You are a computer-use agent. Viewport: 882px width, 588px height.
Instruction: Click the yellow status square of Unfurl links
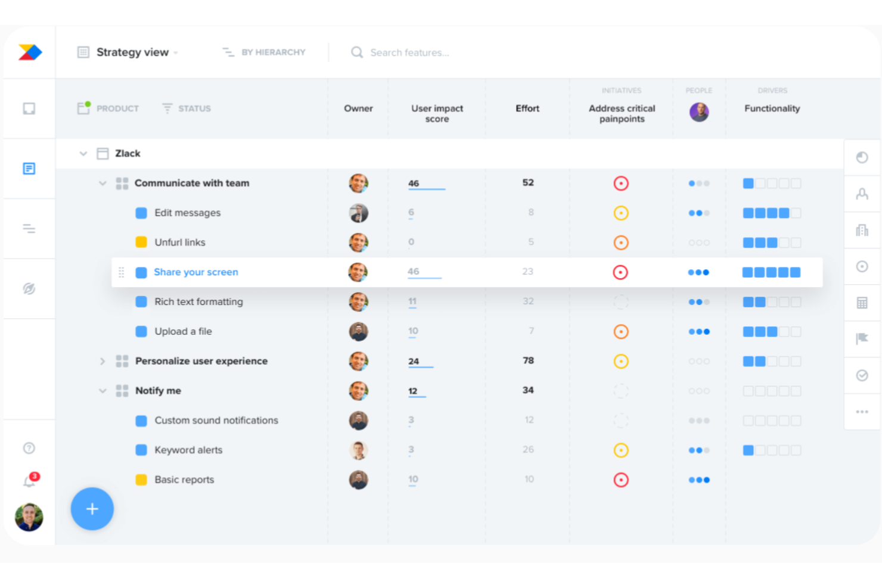coord(141,242)
